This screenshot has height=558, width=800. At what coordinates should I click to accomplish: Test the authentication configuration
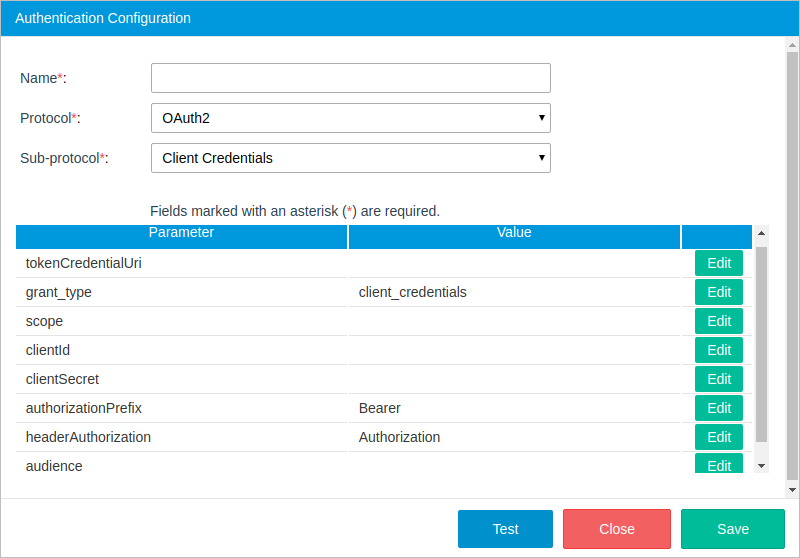[x=505, y=529]
